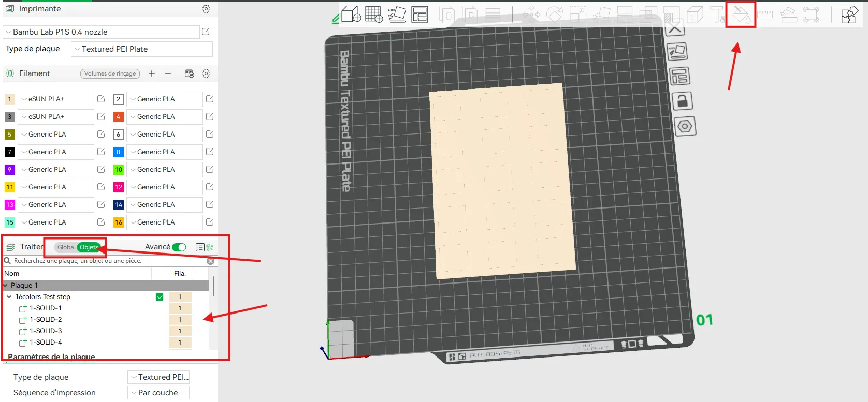Open the Assembly view puzzle icon
The height and width of the screenshot is (402, 868).
pos(849,14)
